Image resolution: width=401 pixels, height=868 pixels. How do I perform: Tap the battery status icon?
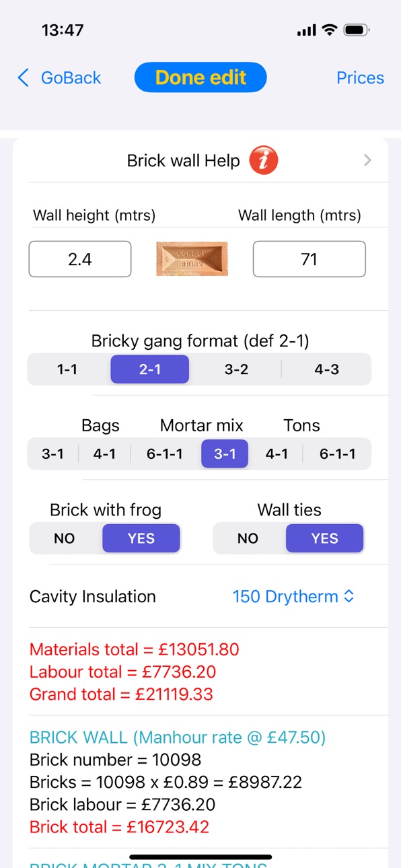point(356,30)
